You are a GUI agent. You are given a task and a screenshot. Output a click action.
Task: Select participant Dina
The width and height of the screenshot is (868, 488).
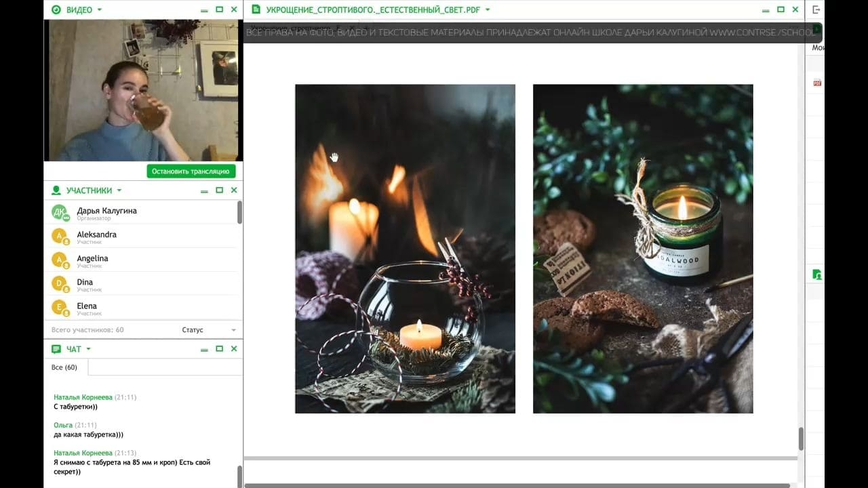[x=140, y=284]
